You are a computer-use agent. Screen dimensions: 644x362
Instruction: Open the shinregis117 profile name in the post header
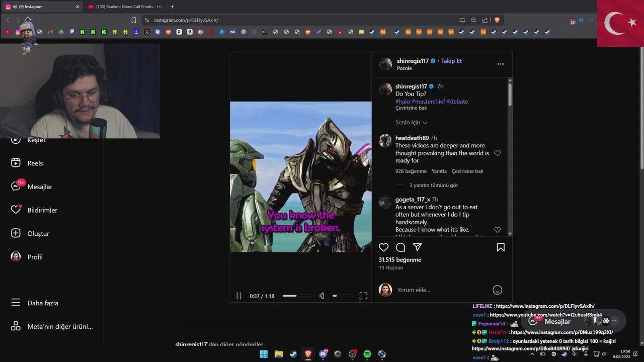pos(413,61)
